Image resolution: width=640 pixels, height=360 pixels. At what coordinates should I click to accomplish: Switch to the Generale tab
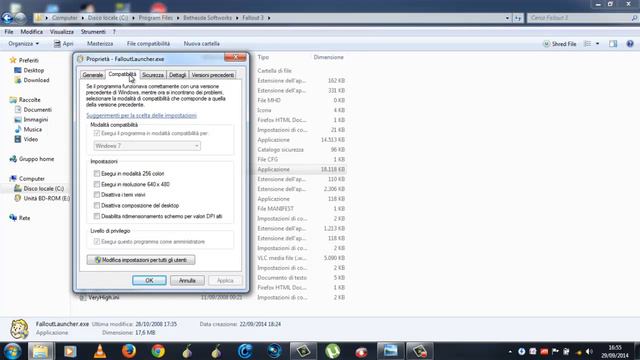click(x=93, y=75)
